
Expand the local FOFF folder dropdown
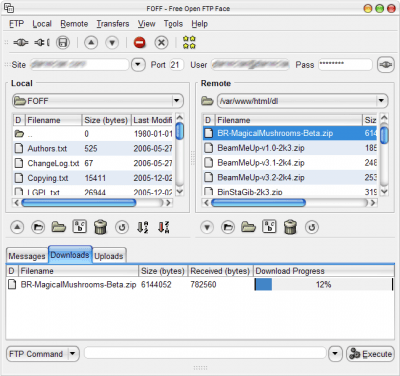pyautogui.click(x=176, y=100)
